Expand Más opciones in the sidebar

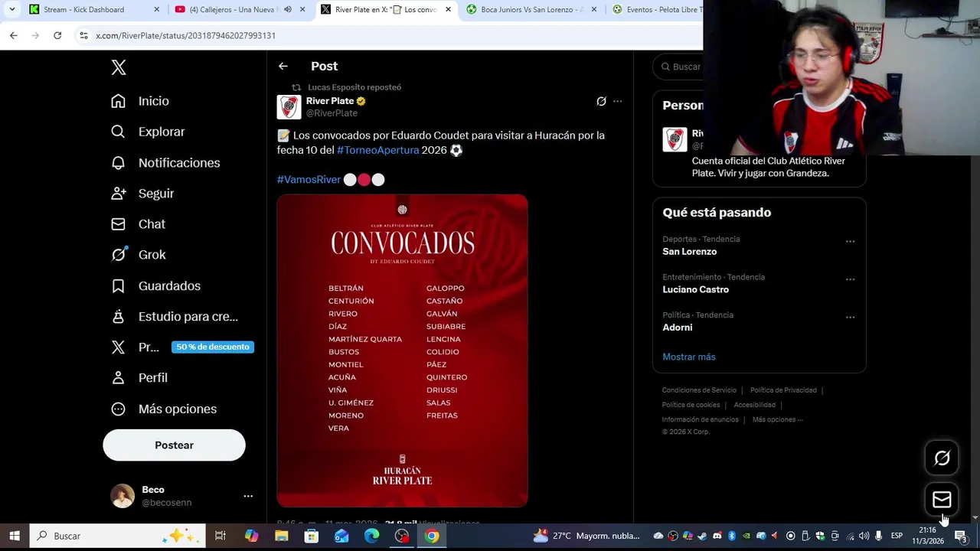tap(164, 409)
